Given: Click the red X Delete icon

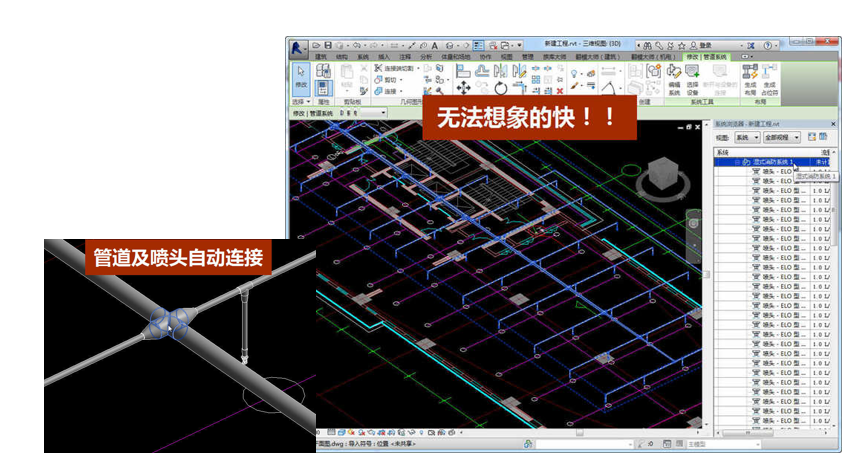Looking at the screenshot, I should click(560, 91).
